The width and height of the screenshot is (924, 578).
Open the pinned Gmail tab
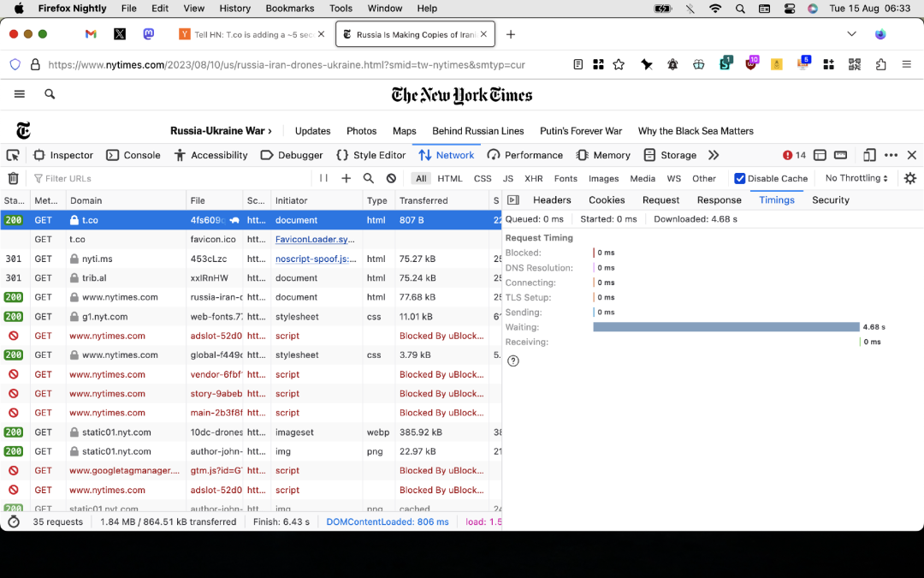click(91, 34)
